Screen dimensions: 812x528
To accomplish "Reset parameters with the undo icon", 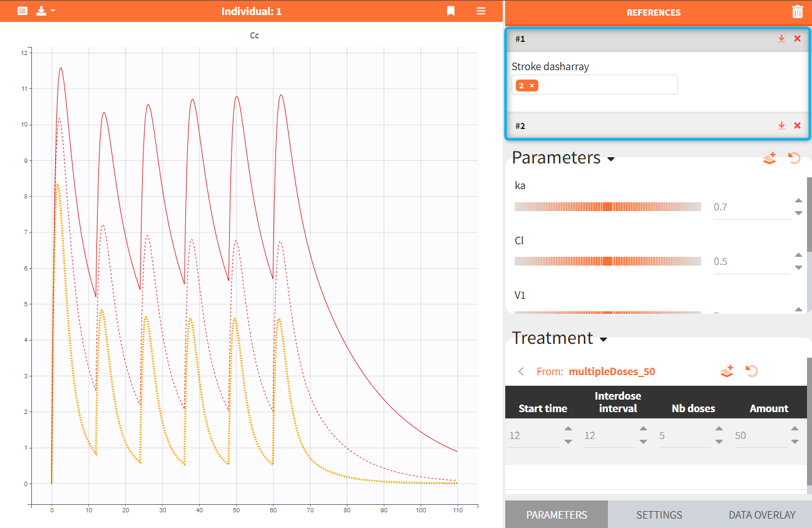I will 794,158.
